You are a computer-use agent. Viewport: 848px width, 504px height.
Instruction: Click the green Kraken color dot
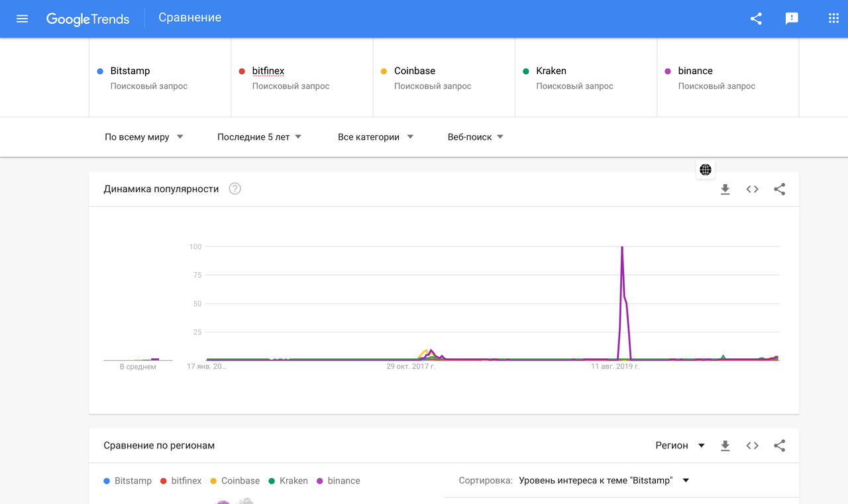click(x=526, y=72)
